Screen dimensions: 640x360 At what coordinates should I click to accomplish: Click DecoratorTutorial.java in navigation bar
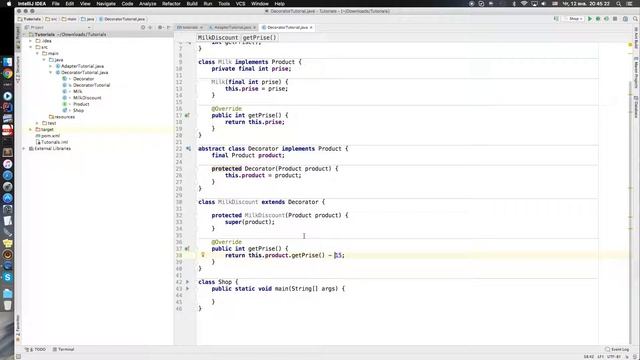(122, 19)
